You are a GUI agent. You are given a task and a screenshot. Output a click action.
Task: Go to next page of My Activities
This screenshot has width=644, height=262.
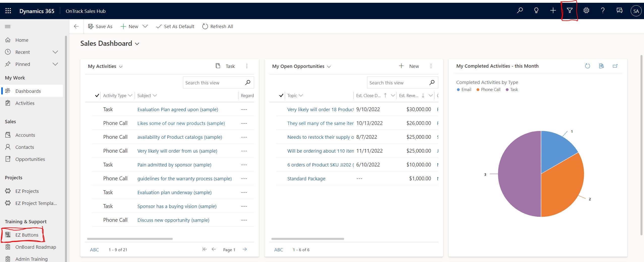click(x=245, y=249)
